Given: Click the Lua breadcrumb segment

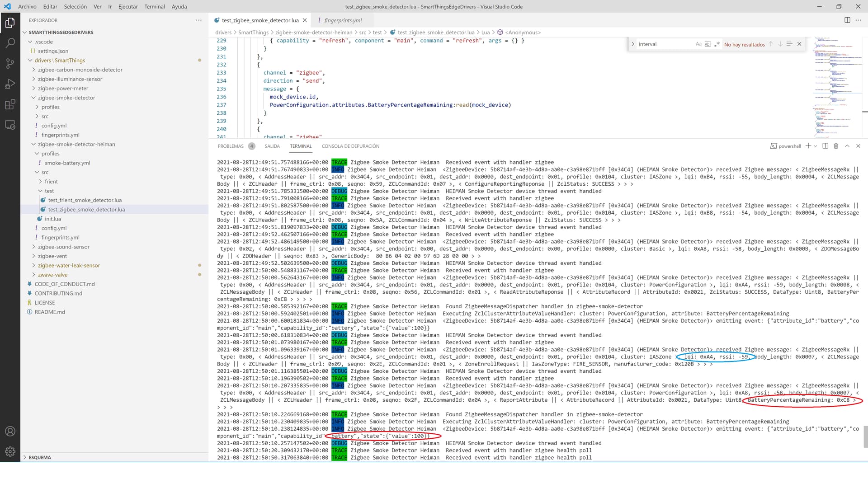Looking at the screenshot, I should (x=486, y=33).
